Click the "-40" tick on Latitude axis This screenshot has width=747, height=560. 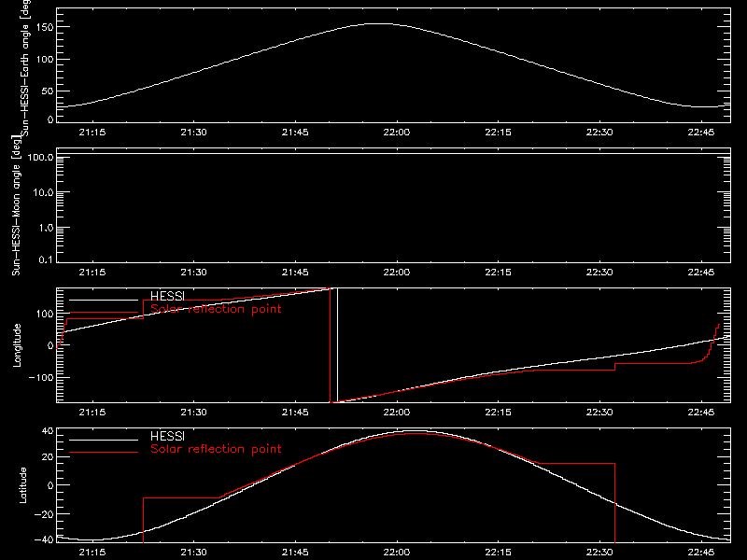[x=45, y=540]
